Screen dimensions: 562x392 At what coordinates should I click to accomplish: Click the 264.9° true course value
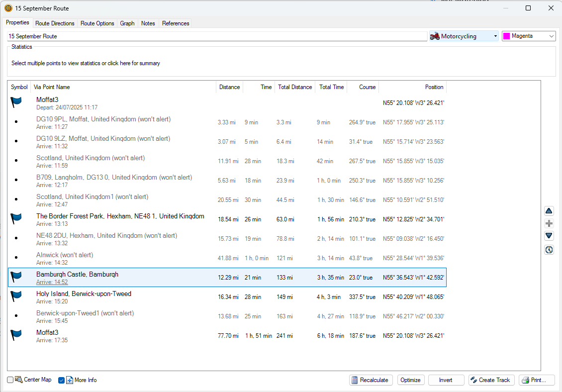coord(363,122)
